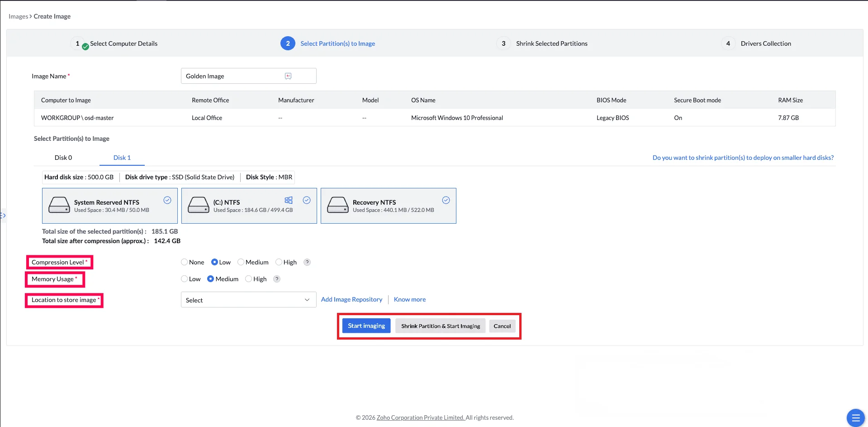
Task: Go to Select Computer Details step
Action: (123, 43)
